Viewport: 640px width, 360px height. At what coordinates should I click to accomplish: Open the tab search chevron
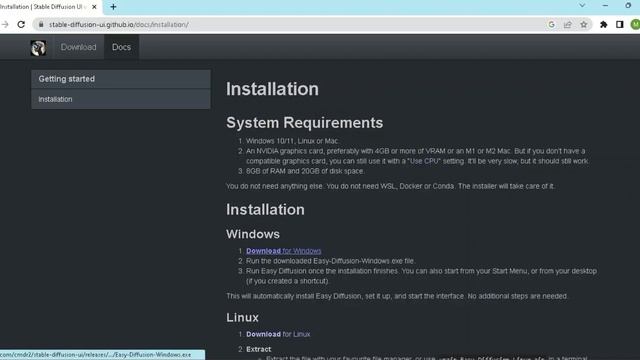coord(582,6)
